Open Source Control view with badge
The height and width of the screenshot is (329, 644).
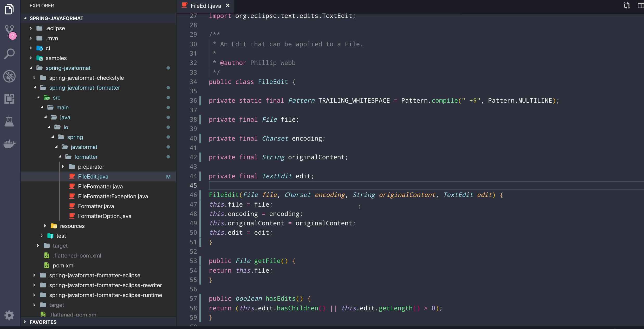(10, 31)
